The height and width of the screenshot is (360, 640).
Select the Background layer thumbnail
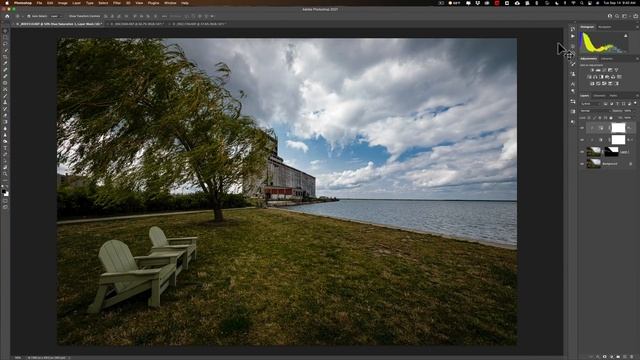[593, 164]
